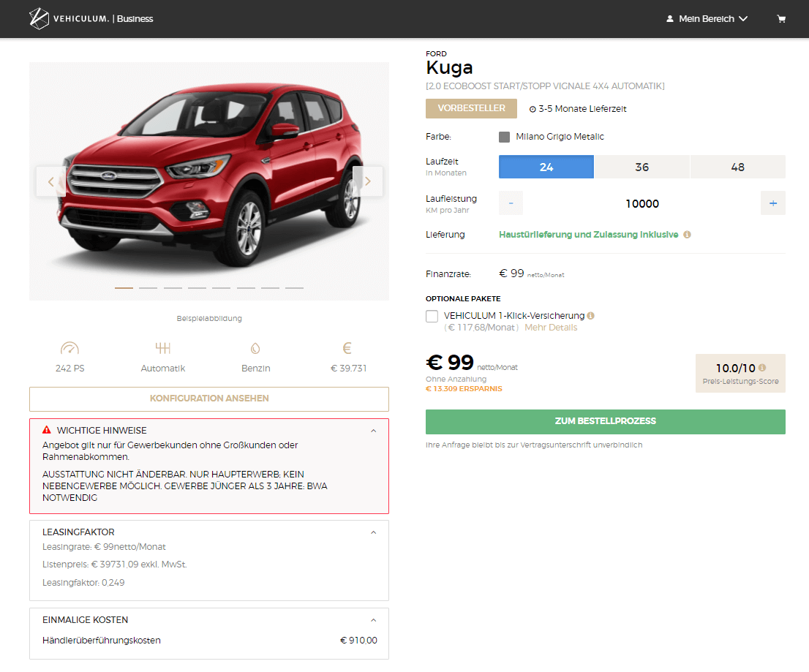Click the 10.0/10 Preis-Leistungs-Score box
Screen dimensions: 809x672
coord(740,374)
